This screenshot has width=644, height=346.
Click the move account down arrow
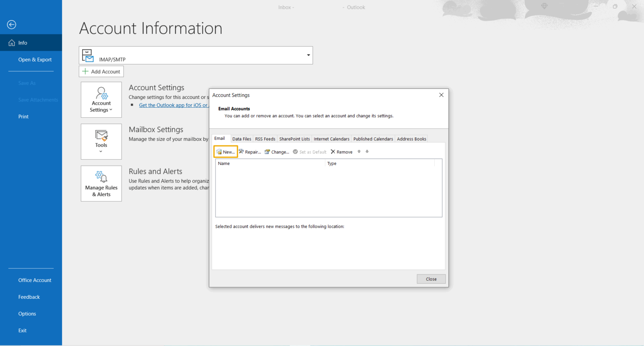367,152
